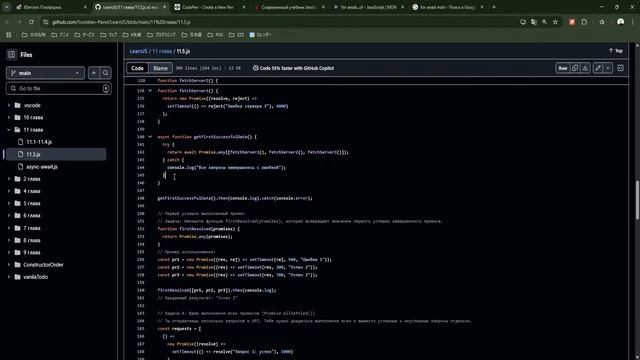Image resolution: width=640 pixels, height=360 pixels.
Task: Open the main branch dropdown
Action: [x=45, y=73]
